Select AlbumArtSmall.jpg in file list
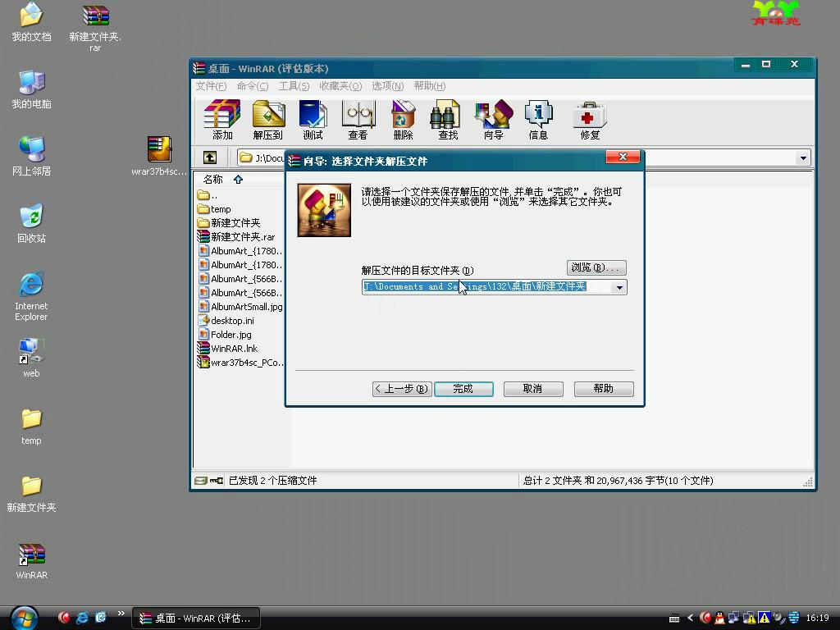 click(x=240, y=307)
